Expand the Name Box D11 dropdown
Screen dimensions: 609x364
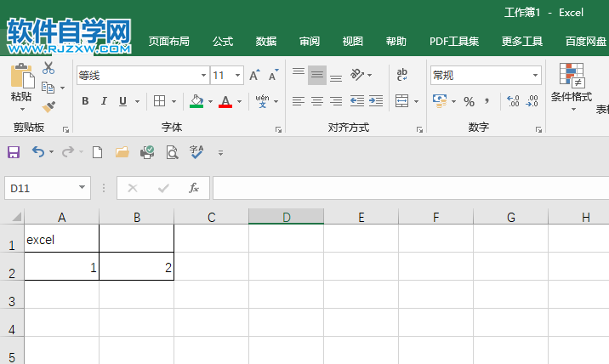pos(82,188)
